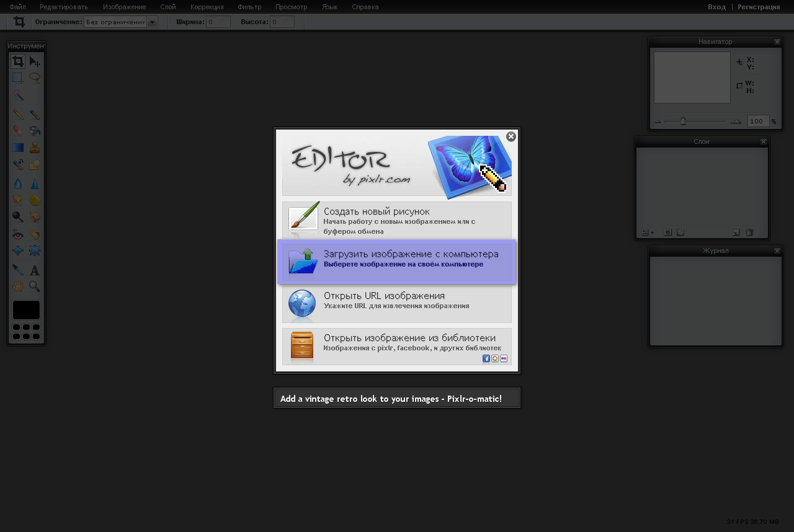This screenshot has width=794, height=532.
Task: Click the main black color swatch
Action: point(26,310)
